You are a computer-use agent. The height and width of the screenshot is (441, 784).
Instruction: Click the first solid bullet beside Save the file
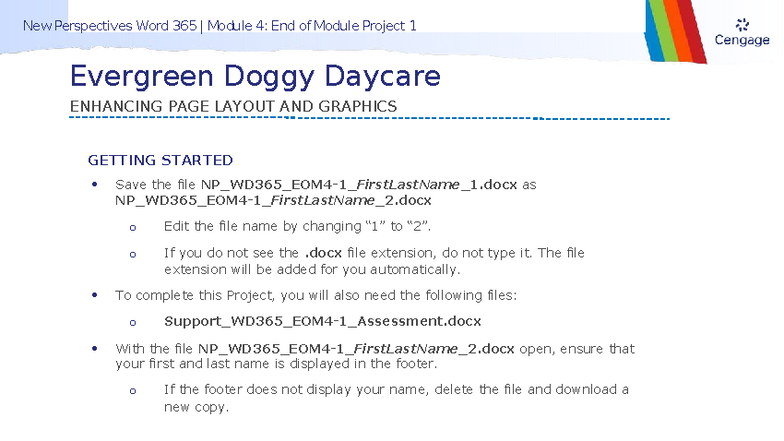tap(94, 184)
